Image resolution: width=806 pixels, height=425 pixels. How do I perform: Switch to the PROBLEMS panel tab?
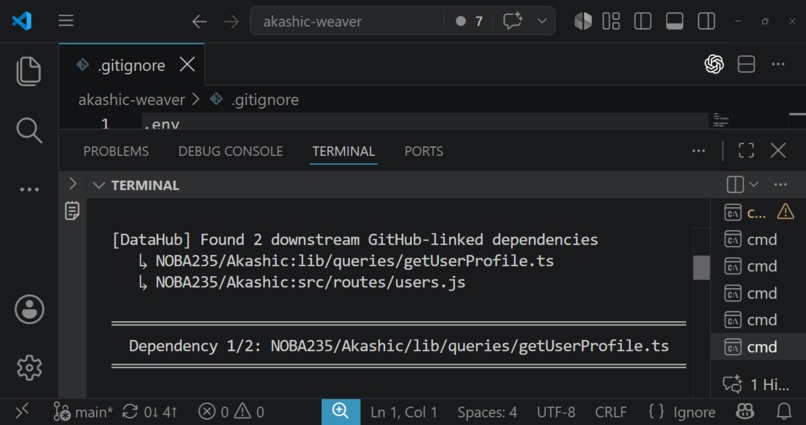(116, 151)
